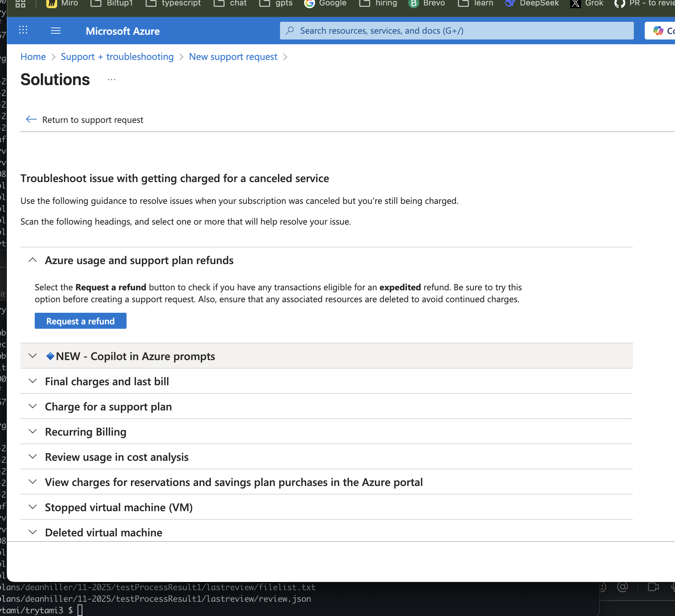Click the Request a refund button
675x616 pixels.
80,321
